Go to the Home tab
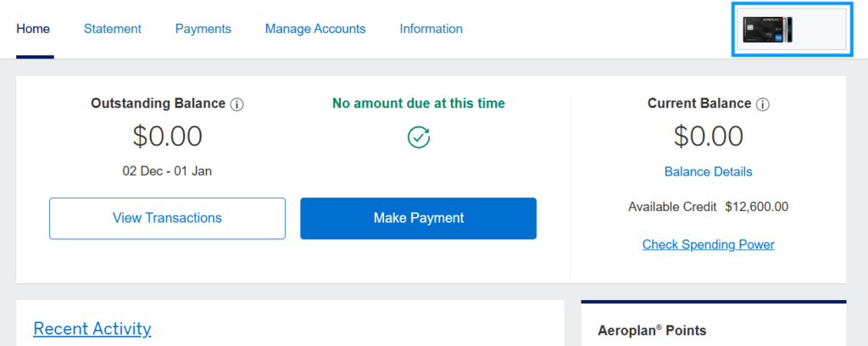Screen dimensions: 868x346 point(34,29)
